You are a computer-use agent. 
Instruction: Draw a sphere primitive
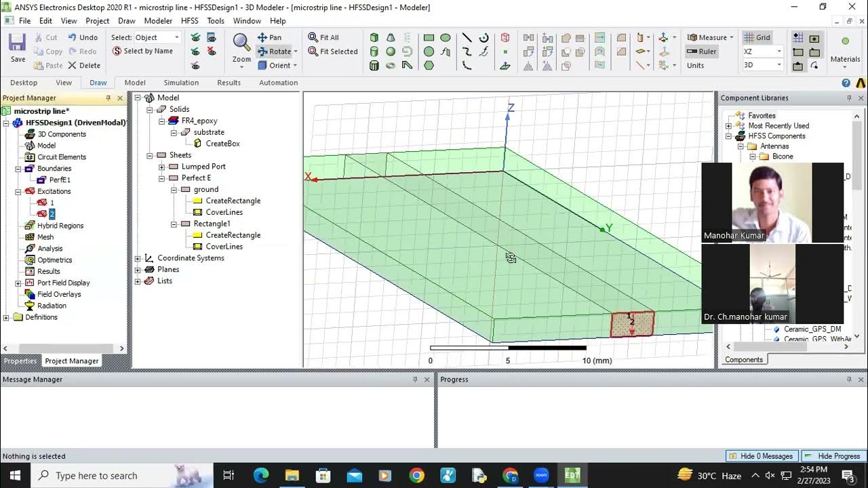pos(391,52)
